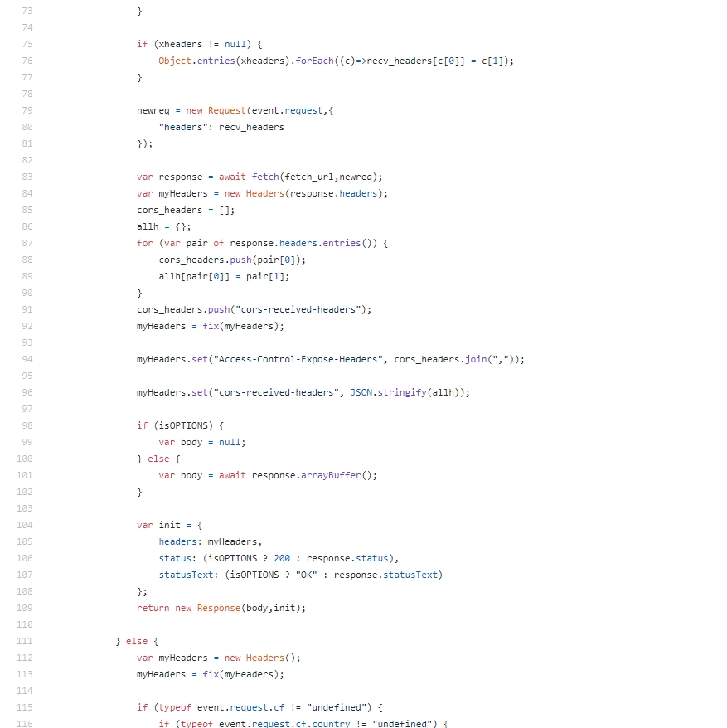Click the "allh = {};" statement
The height and width of the screenshot is (728, 727).
point(164,226)
